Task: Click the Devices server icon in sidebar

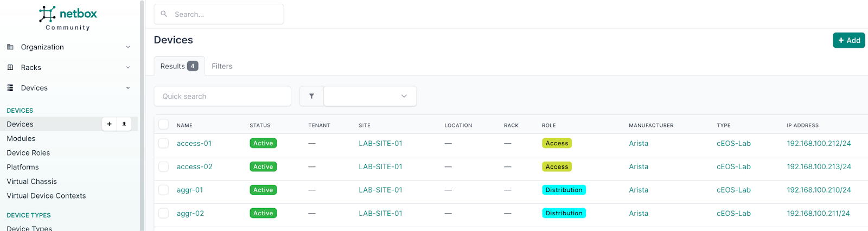Action: [10, 88]
